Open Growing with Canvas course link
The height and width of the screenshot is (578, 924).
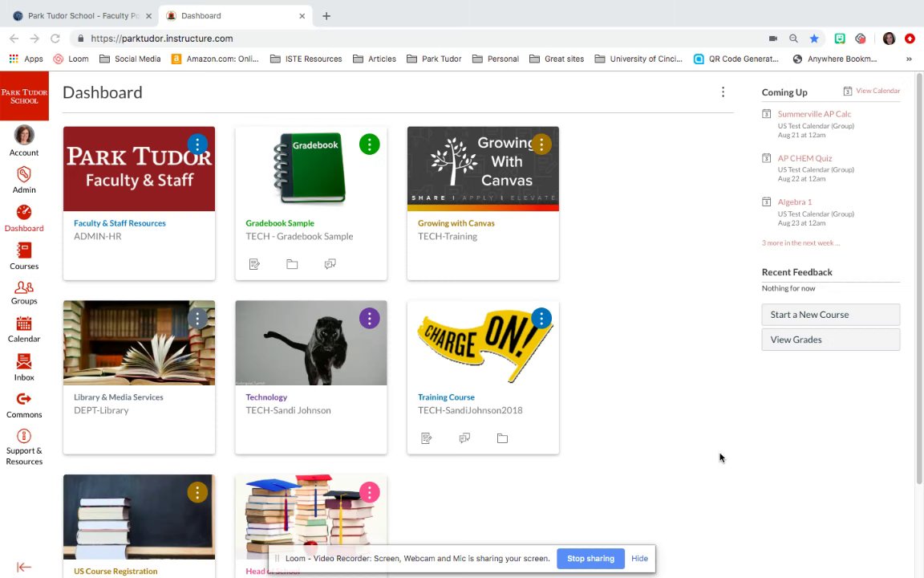point(456,223)
